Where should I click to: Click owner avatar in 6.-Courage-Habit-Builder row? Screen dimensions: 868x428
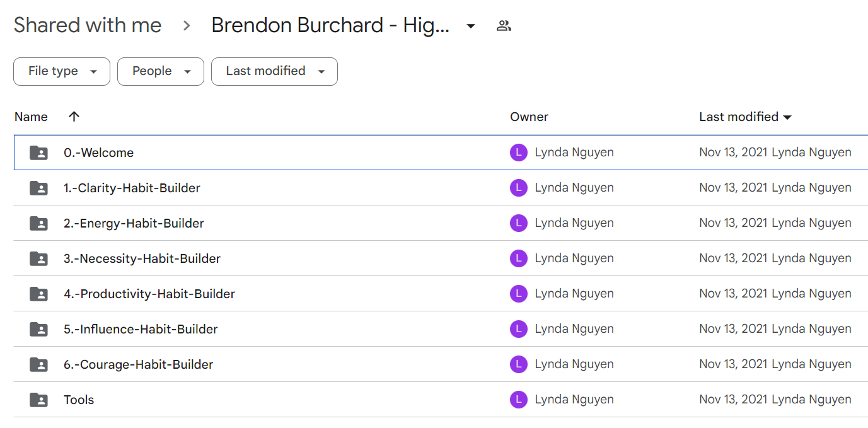518,364
